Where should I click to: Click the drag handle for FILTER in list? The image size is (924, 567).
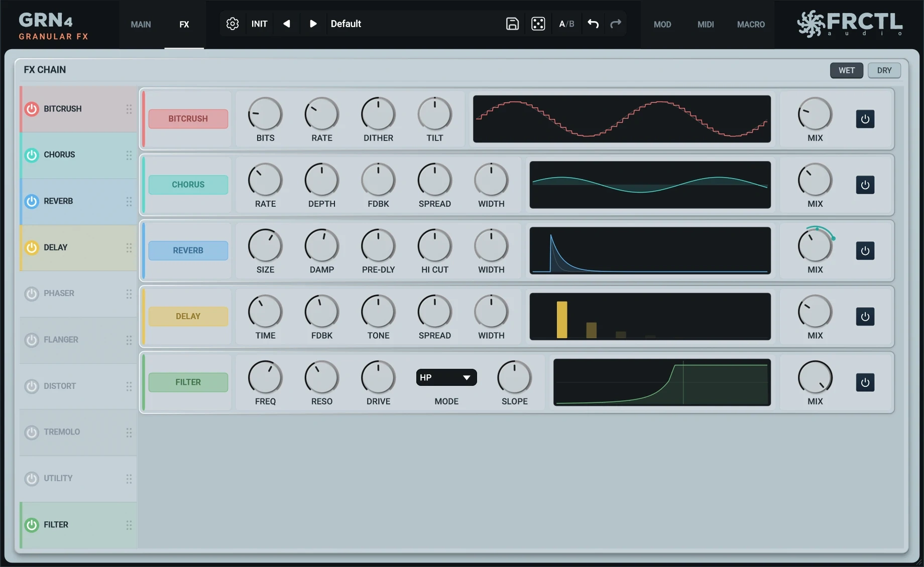[x=129, y=525]
